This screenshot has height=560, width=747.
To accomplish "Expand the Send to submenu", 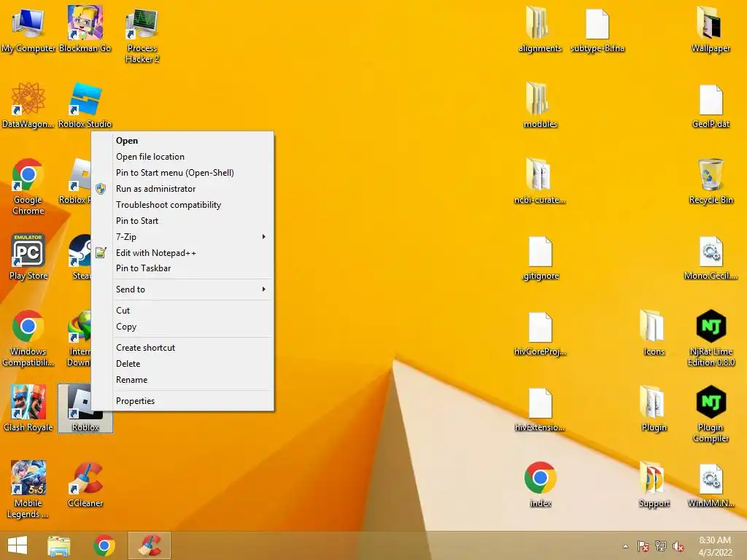I will tap(193, 289).
